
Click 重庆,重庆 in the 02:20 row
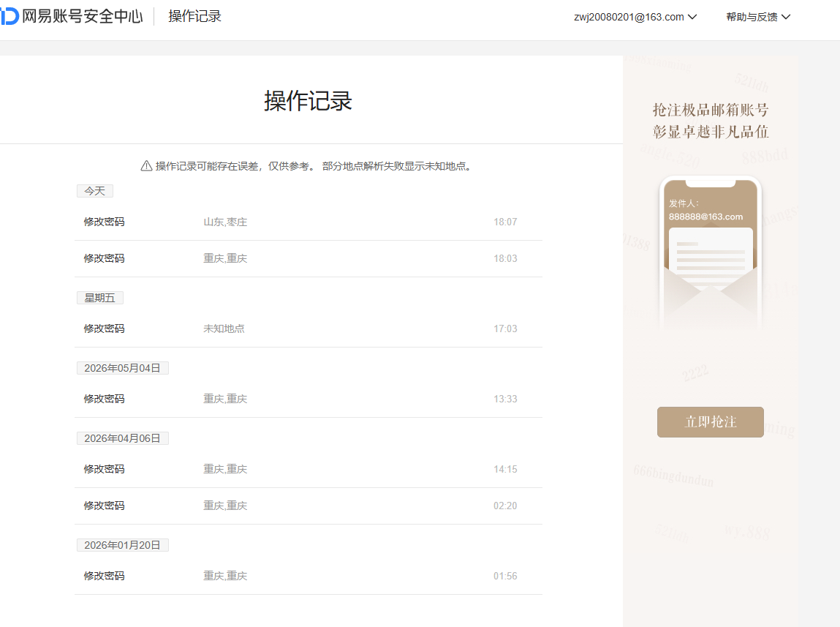(x=225, y=506)
